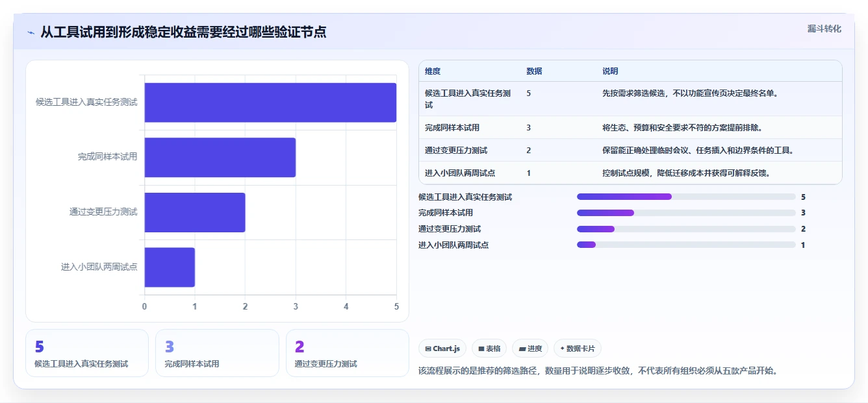Screen dimensions: 868x403
Task: Open the data card showing 3
Action: [x=217, y=353]
